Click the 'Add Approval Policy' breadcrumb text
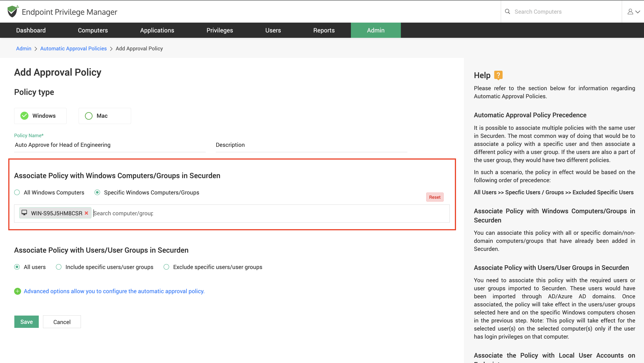644x363 pixels. tap(139, 48)
